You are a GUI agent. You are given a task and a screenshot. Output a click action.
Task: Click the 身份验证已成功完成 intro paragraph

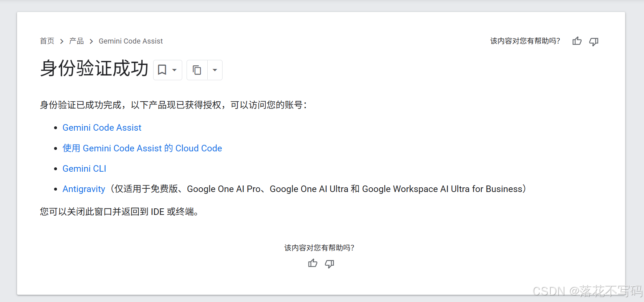(x=174, y=105)
